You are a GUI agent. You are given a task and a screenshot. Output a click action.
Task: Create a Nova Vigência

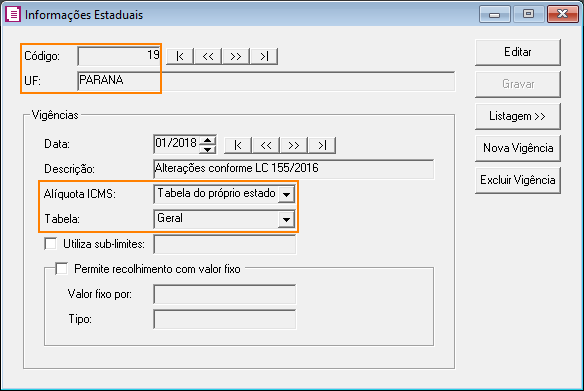518,148
